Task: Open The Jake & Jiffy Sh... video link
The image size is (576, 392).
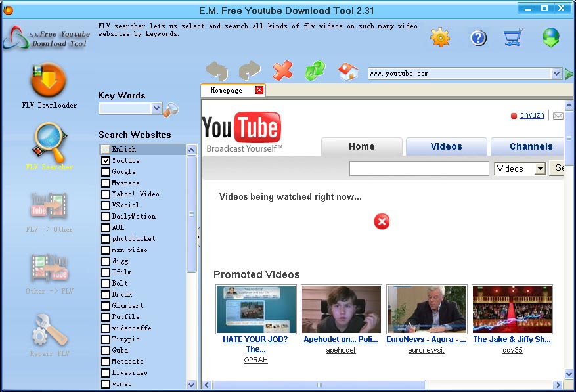Action: point(512,339)
